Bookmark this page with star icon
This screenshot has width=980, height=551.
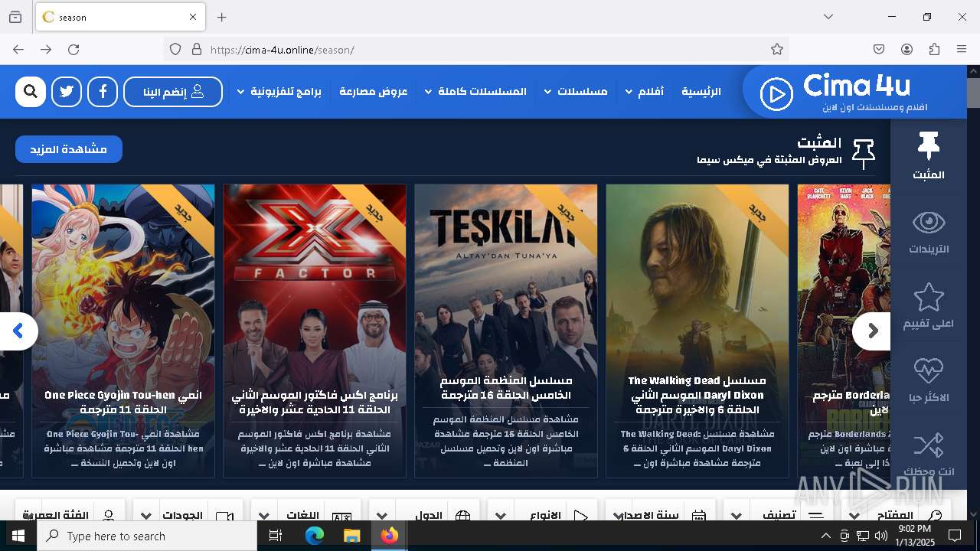point(777,50)
